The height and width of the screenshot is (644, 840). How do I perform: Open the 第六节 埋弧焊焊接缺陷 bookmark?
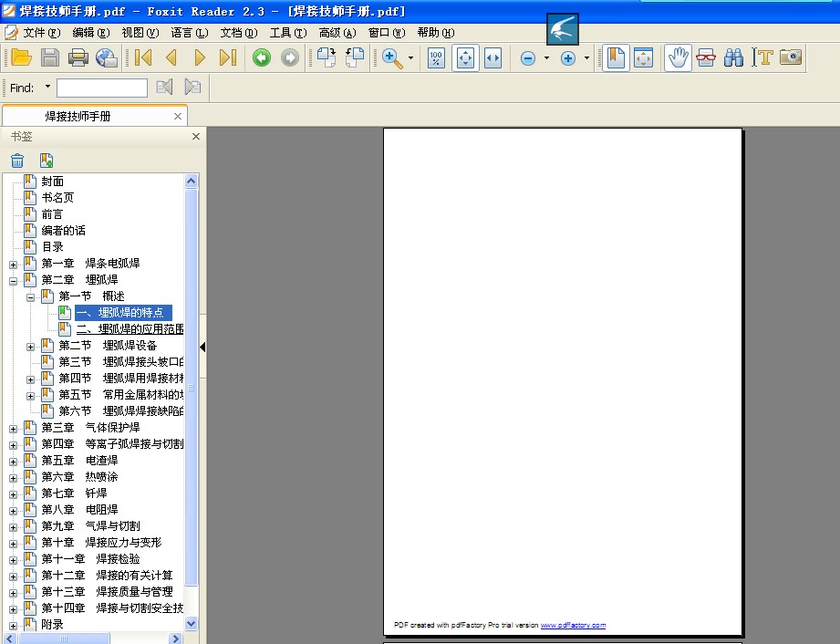121,411
